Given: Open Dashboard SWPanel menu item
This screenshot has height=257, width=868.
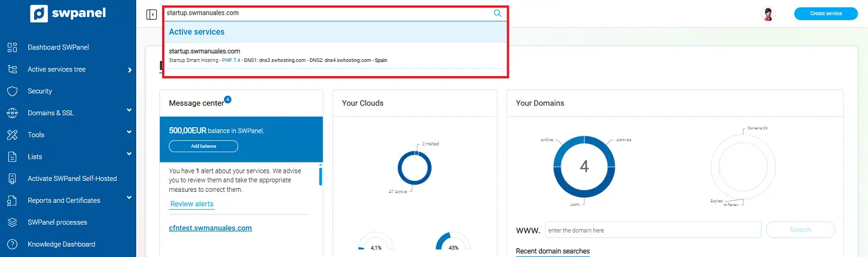Looking at the screenshot, I should [58, 47].
